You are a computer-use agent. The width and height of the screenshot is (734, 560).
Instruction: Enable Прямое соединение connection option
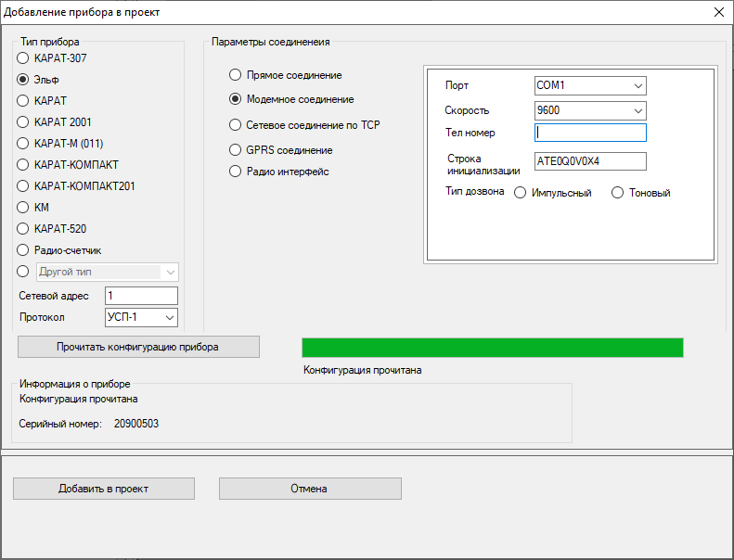[236, 75]
